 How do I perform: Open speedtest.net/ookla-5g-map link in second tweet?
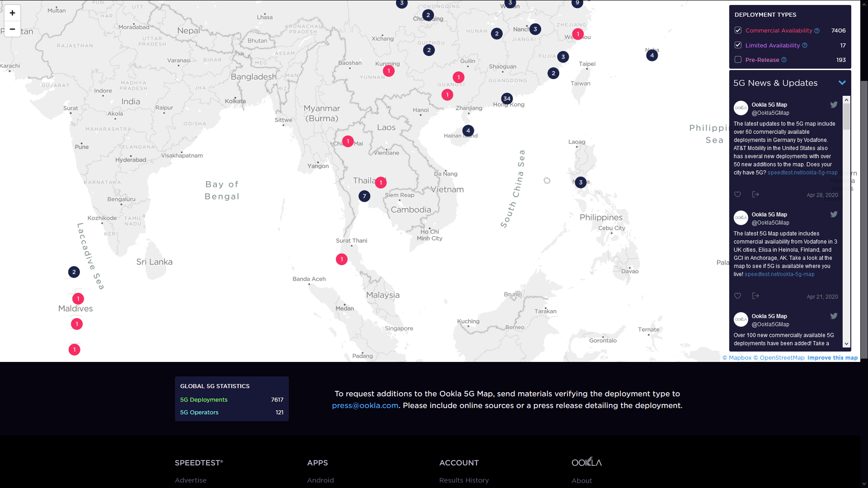click(779, 274)
